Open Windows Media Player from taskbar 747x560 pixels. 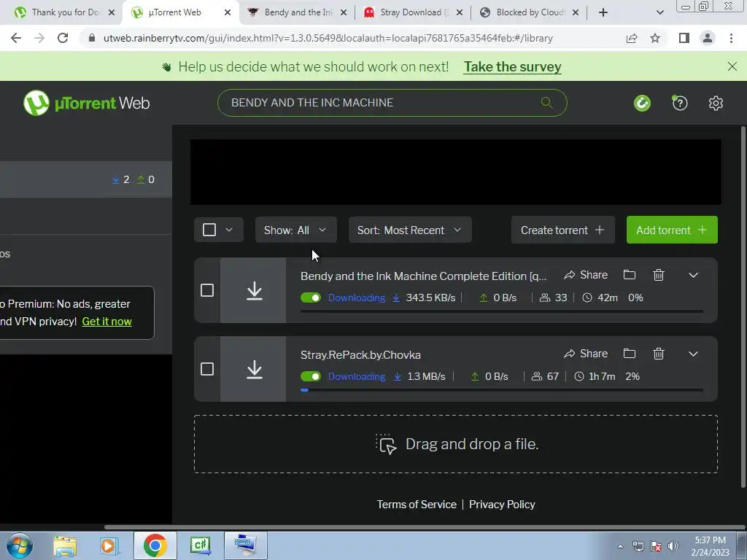109,545
